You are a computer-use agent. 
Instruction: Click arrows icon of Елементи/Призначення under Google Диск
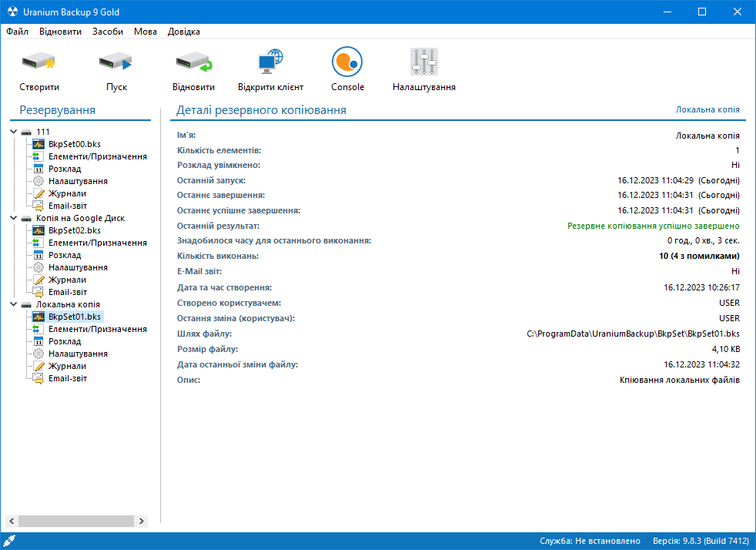coord(38,243)
